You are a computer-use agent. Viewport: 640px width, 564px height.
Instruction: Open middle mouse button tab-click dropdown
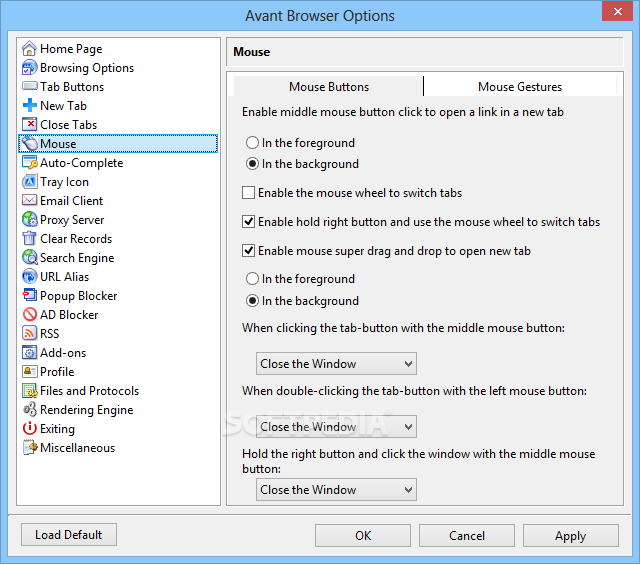click(336, 364)
